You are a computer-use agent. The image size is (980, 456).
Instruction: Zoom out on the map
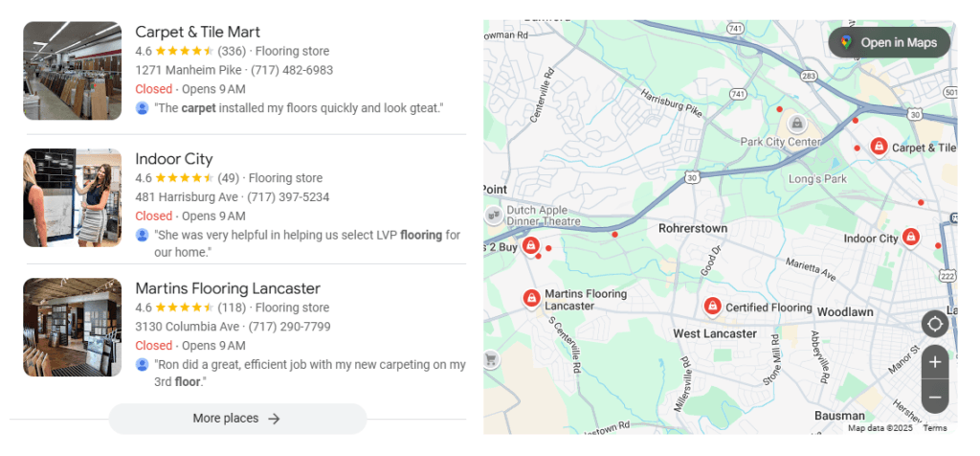point(935,397)
